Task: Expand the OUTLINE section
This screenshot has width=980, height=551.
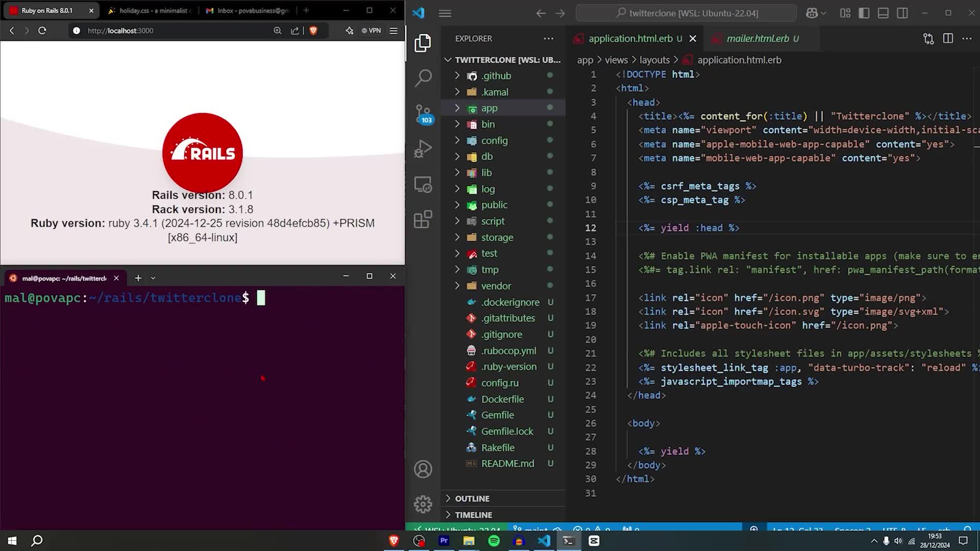Action: [472, 498]
